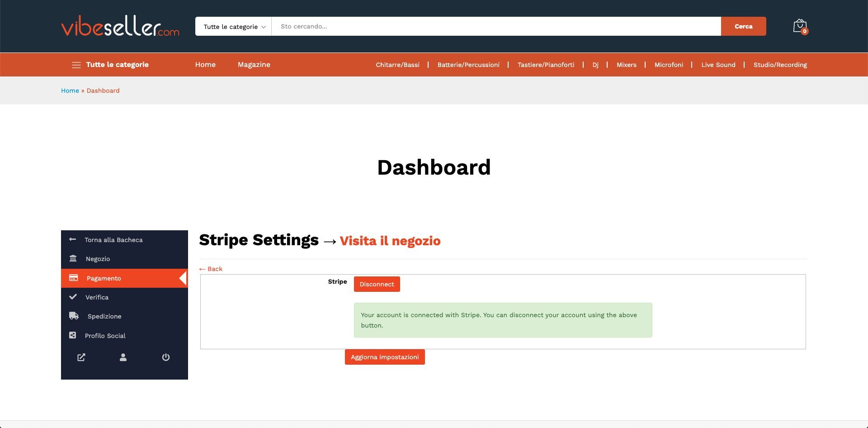Click the hamburger menu icon beside Tutte le categorie
The width and height of the screenshot is (868, 428).
pyautogui.click(x=76, y=65)
